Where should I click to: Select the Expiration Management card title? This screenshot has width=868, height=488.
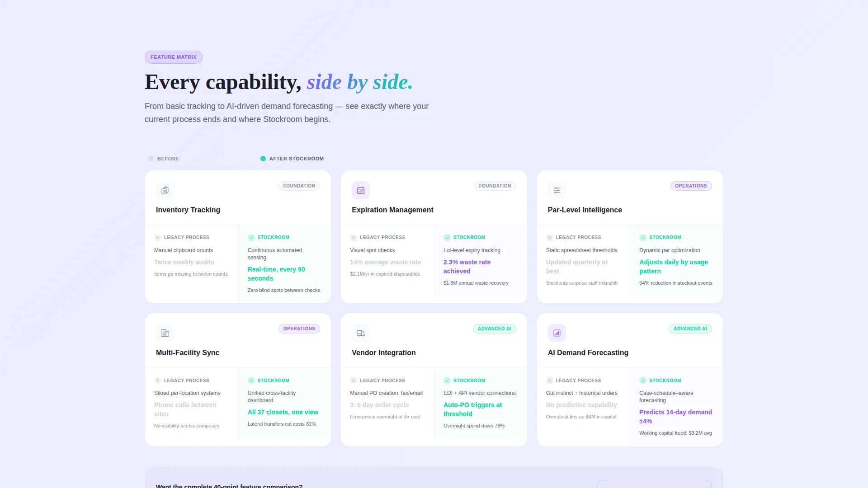click(x=392, y=210)
